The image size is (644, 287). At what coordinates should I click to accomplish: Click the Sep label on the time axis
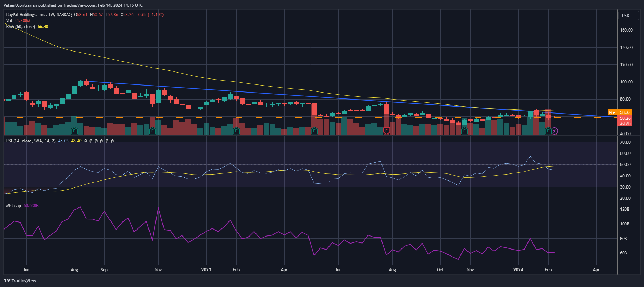104,270
